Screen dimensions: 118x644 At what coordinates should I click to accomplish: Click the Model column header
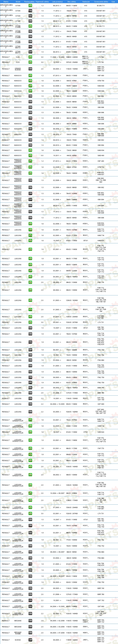point(18,2)
